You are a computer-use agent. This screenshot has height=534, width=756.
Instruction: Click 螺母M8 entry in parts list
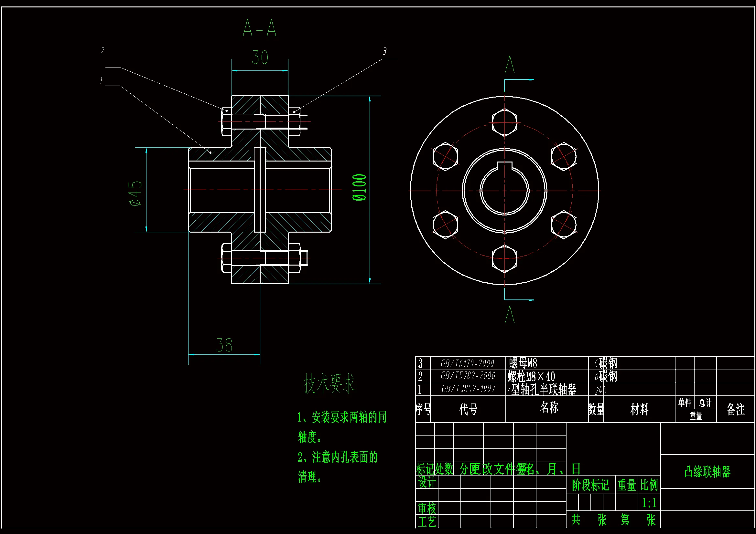click(523, 363)
